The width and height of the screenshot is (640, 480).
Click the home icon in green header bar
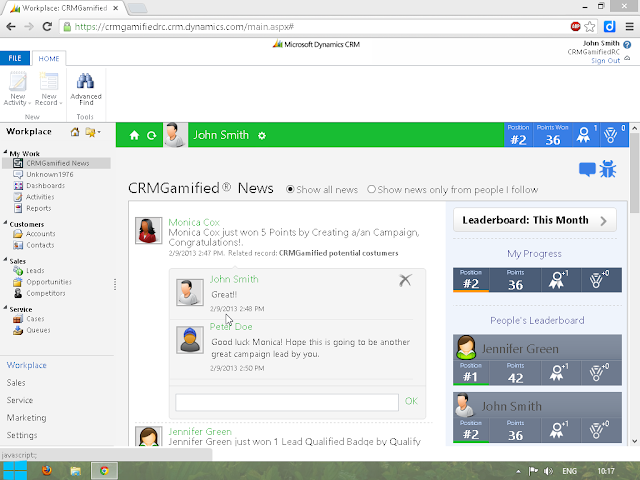134,135
